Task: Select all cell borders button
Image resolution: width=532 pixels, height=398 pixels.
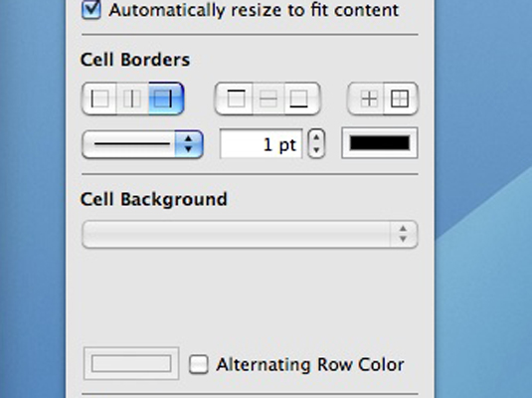Action: pyautogui.click(x=401, y=99)
